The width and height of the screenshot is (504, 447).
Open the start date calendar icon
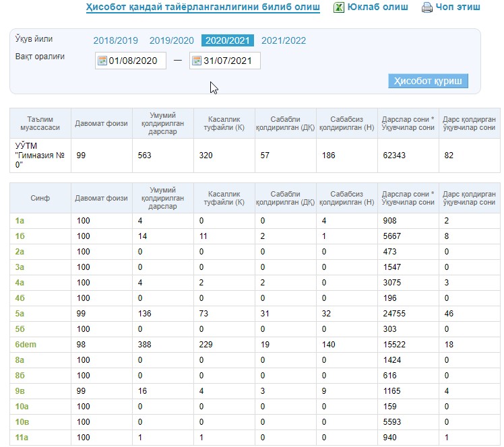tap(102, 61)
